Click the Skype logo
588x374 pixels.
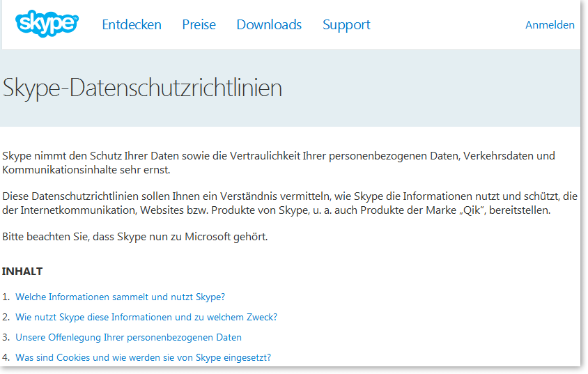pyautogui.click(x=47, y=24)
